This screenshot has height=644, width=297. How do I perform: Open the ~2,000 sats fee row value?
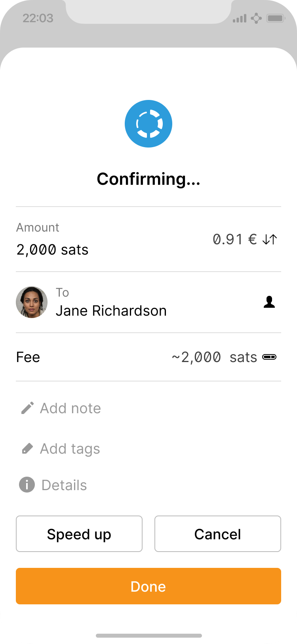pos(214,357)
